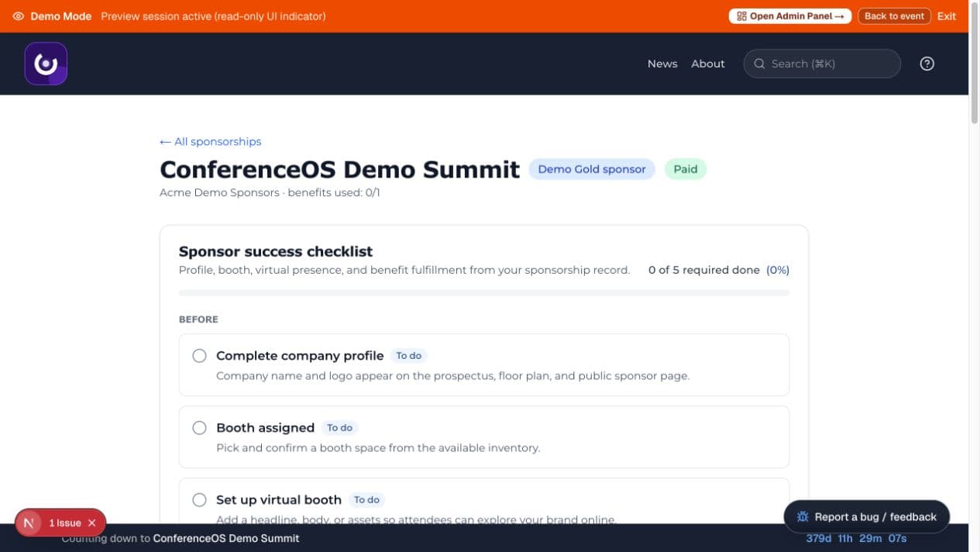
Task: Click Sponsor success checklist heading
Action: [276, 251]
